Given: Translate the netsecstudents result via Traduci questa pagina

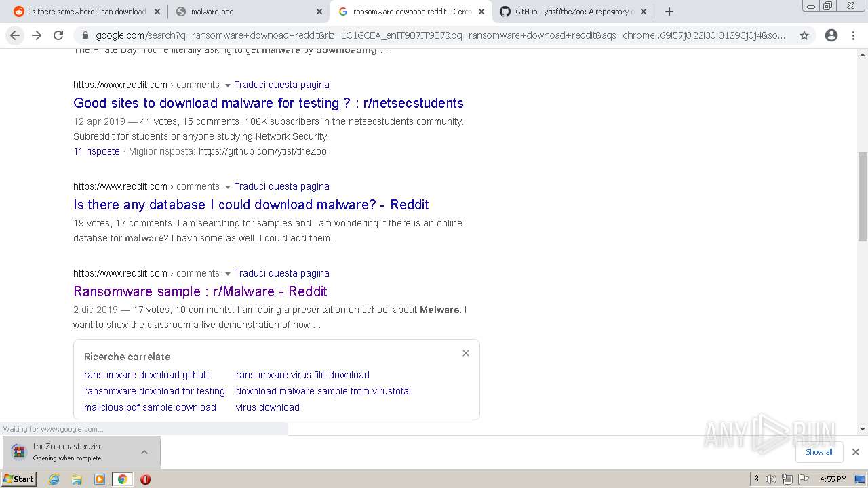Looking at the screenshot, I should (x=281, y=85).
